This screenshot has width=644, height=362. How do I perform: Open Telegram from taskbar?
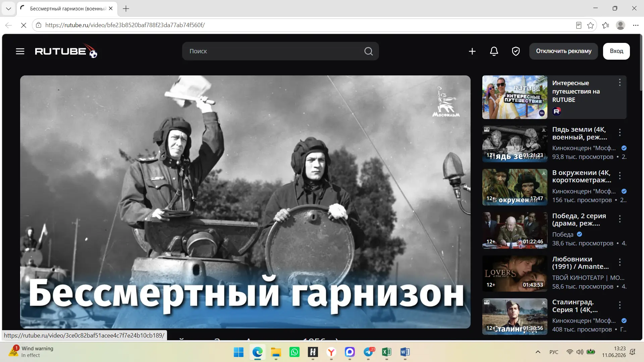coord(368,352)
